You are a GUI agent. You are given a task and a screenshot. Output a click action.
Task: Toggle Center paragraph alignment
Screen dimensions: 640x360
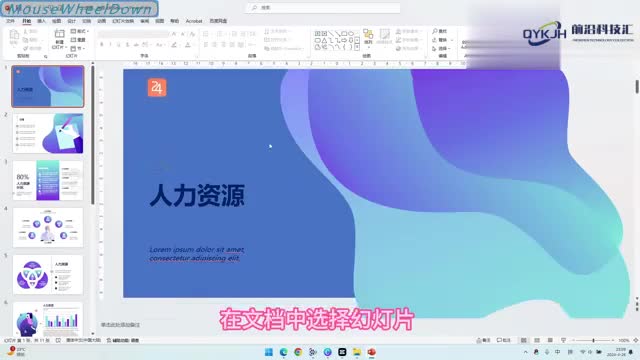[x=215, y=45]
